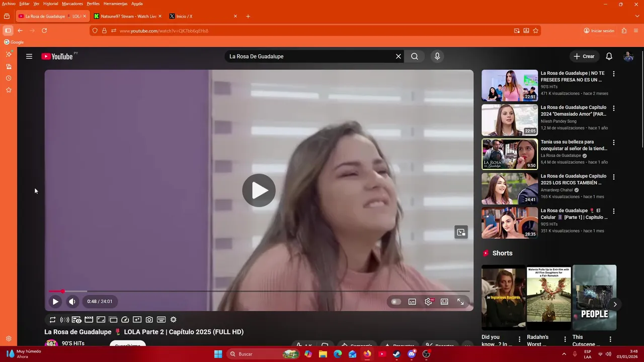Click Iniciar sesión in browser toolbar

pyautogui.click(x=599, y=31)
